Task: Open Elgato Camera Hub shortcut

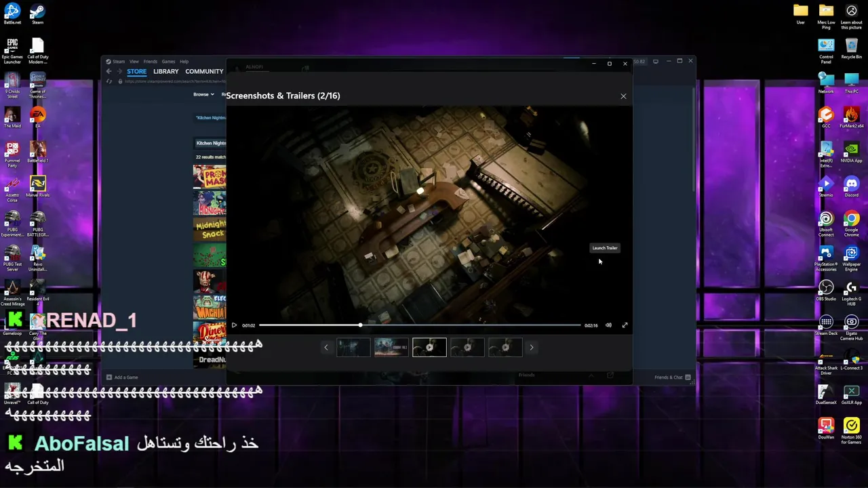Action: 852,327
